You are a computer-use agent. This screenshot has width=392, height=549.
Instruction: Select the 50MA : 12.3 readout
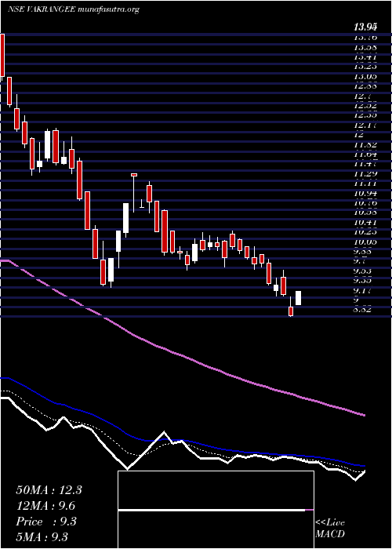pos(49,490)
